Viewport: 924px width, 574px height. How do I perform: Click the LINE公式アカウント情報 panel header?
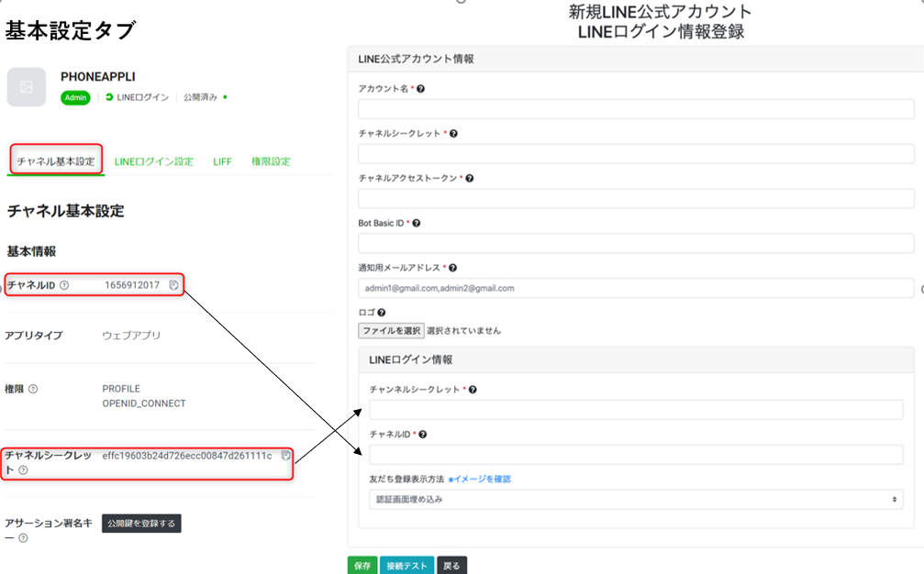coord(636,59)
